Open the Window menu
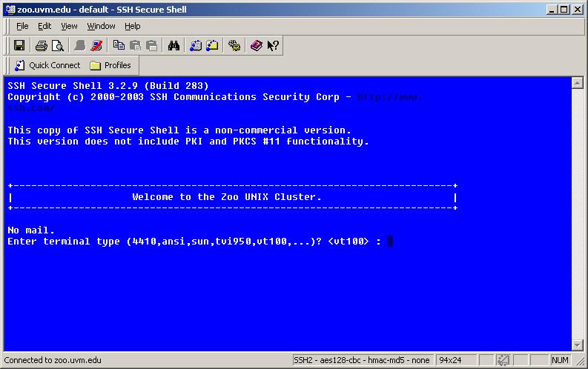 [x=102, y=26]
